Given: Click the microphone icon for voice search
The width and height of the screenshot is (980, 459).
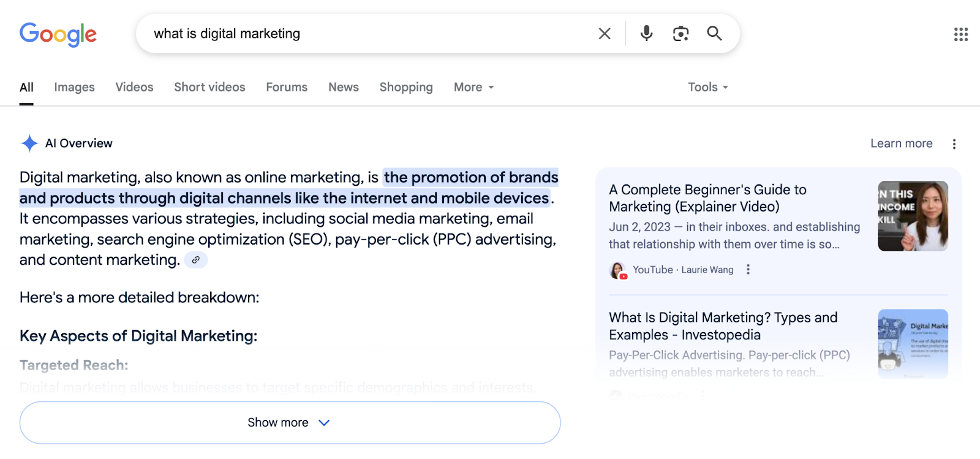Looking at the screenshot, I should point(646,34).
